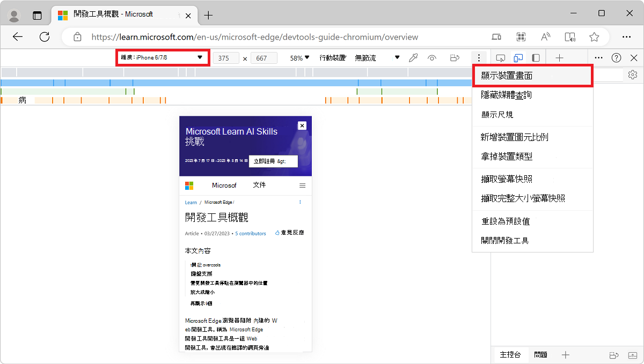Open the extensions grid icon
This screenshot has height=364, width=644.
521,37
